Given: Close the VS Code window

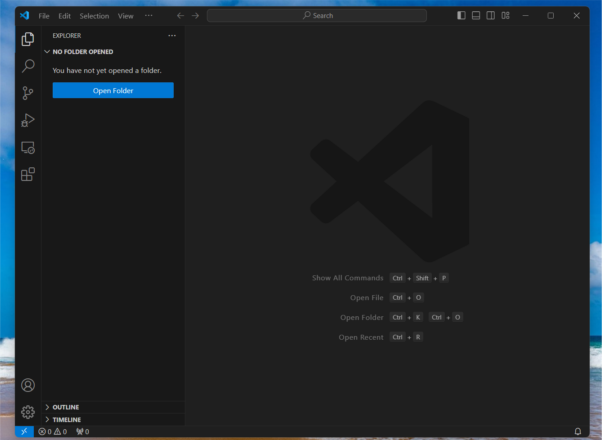Looking at the screenshot, I should click(576, 15).
